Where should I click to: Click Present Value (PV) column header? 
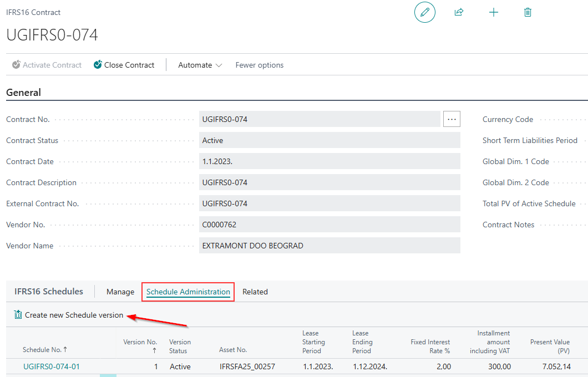pos(550,347)
